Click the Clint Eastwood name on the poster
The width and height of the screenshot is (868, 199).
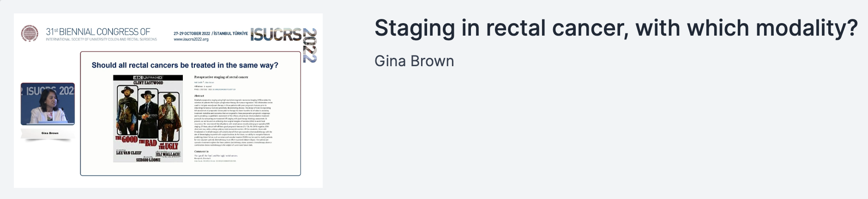tap(148, 83)
